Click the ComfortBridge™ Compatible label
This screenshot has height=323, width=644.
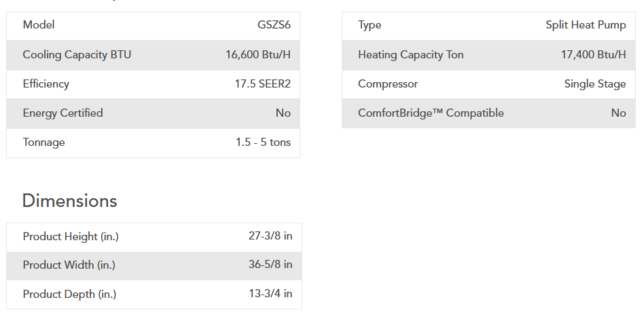431,113
